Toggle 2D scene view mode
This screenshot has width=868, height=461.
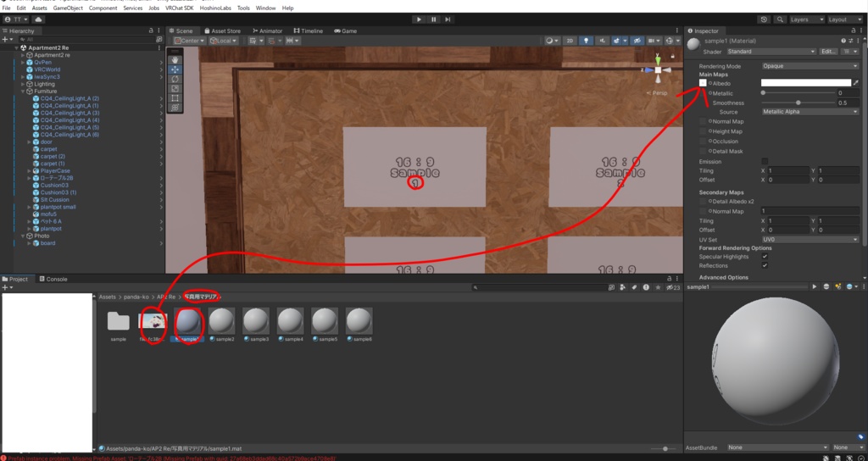(x=569, y=41)
